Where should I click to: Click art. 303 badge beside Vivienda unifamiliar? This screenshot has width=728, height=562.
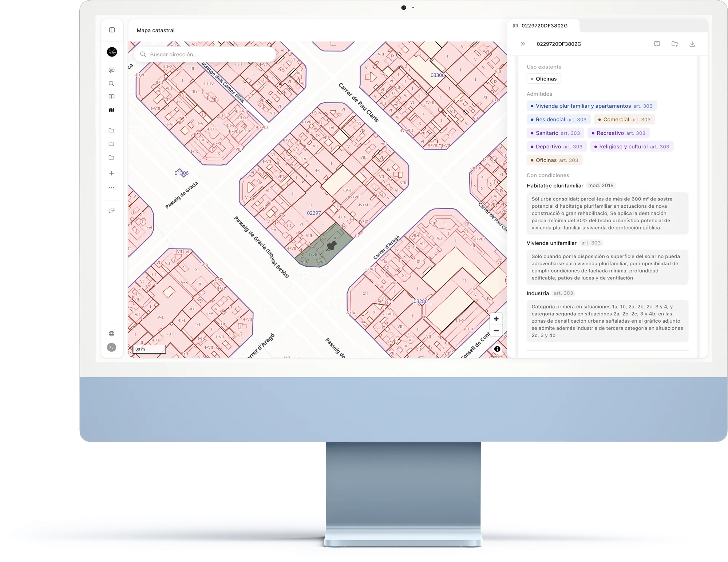(x=591, y=243)
